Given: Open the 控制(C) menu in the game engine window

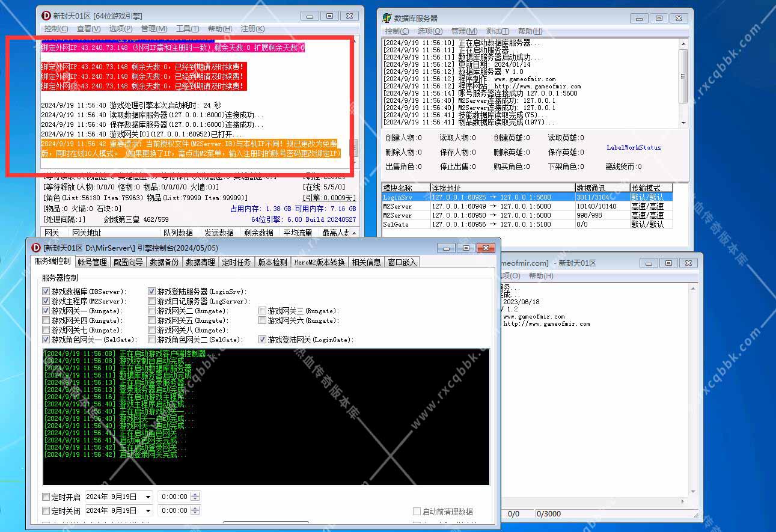Looking at the screenshot, I should click(57, 28).
